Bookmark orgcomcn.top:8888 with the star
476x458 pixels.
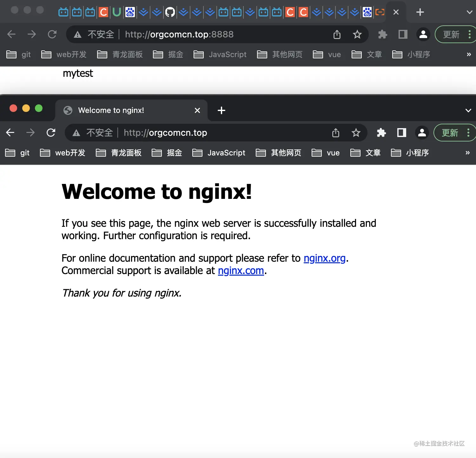(x=357, y=34)
